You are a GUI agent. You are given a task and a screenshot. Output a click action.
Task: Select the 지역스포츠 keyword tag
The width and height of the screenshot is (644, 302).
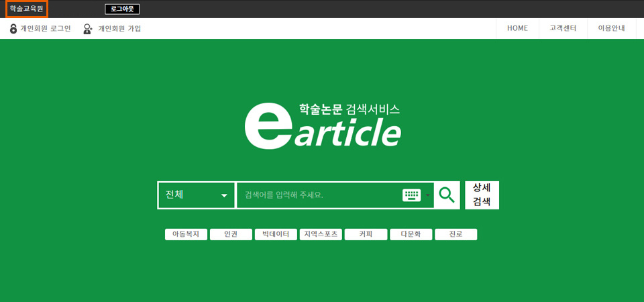click(x=321, y=235)
